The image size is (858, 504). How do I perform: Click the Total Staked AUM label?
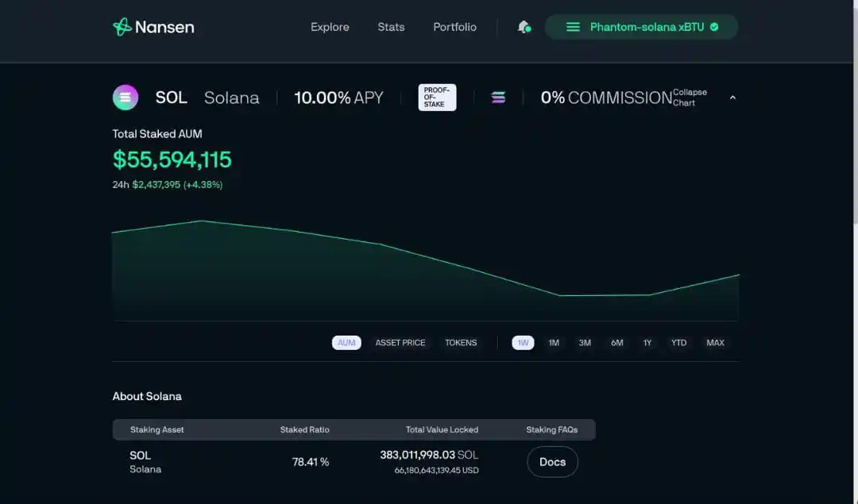(157, 134)
